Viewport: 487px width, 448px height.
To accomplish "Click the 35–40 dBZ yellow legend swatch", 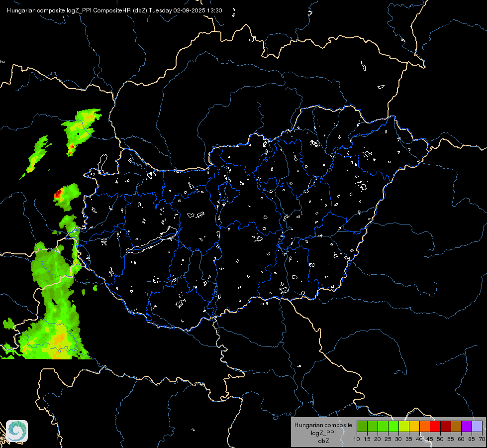I will 415,426.
